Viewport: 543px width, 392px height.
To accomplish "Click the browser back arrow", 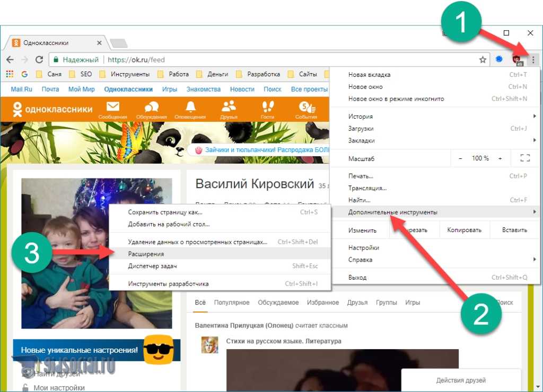I will [x=10, y=59].
